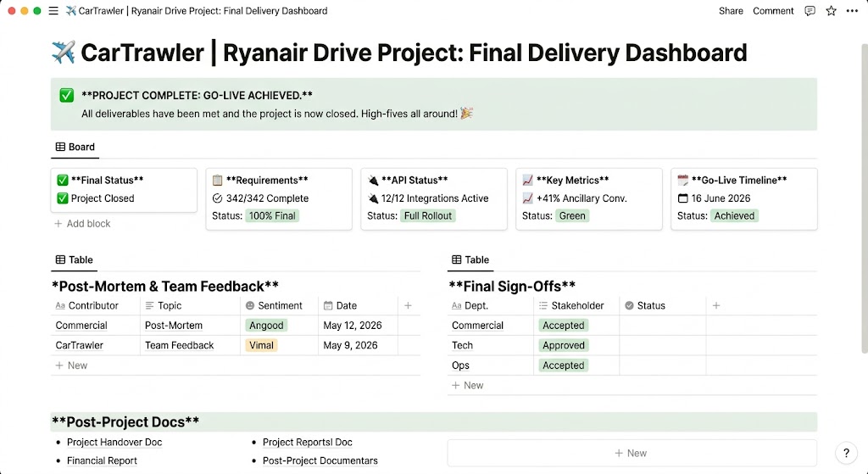Open the comments panel icon
Image resolution: width=868 pixels, height=474 pixels.
[x=810, y=10]
